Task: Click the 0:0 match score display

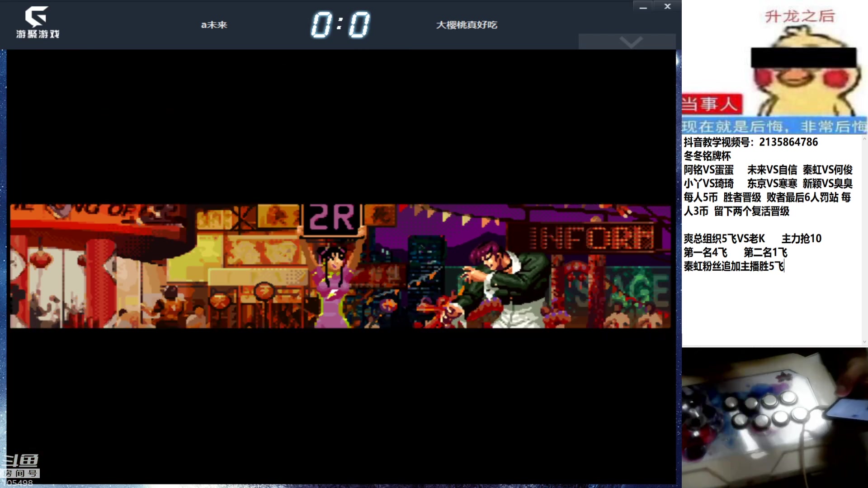Action: (340, 25)
